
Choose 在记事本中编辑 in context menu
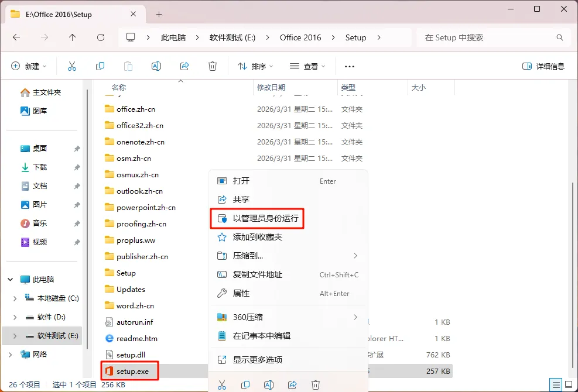tap(288, 336)
